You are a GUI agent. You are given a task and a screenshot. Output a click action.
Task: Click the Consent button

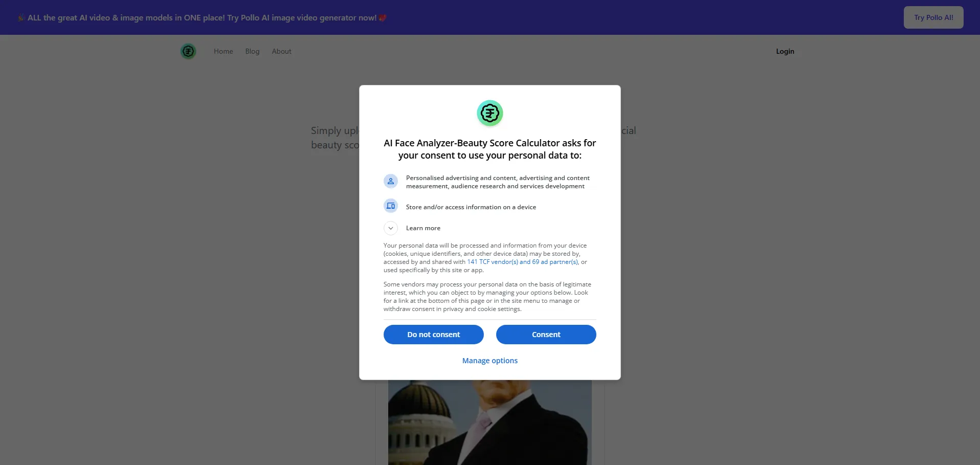pyautogui.click(x=546, y=335)
